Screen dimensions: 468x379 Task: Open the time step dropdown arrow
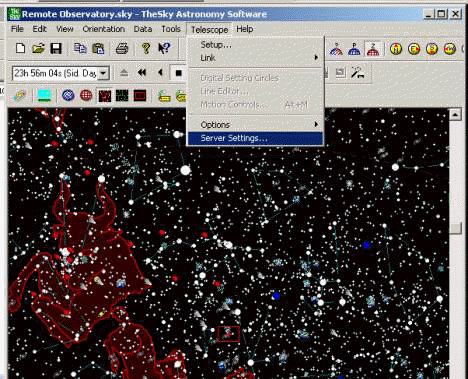[x=104, y=73]
